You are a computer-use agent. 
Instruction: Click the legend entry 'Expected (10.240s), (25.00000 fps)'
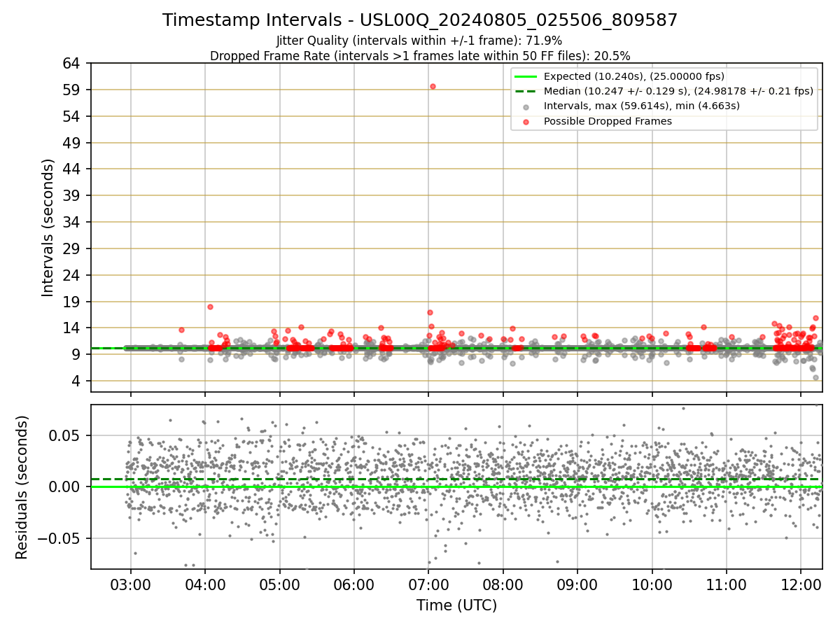coord(634,76)
